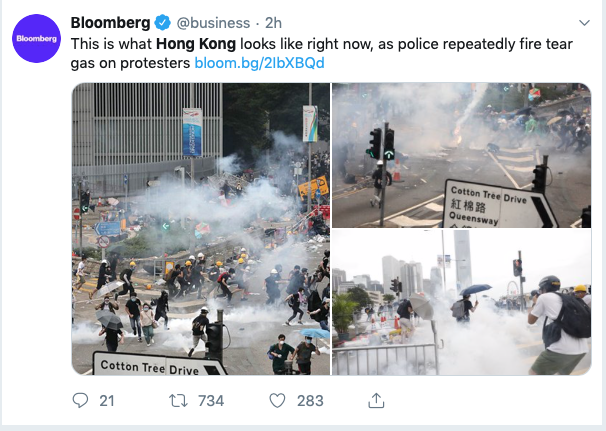
Task: Click the Cotton Tree Drive sign in left photo
Action: click(158, 364)
